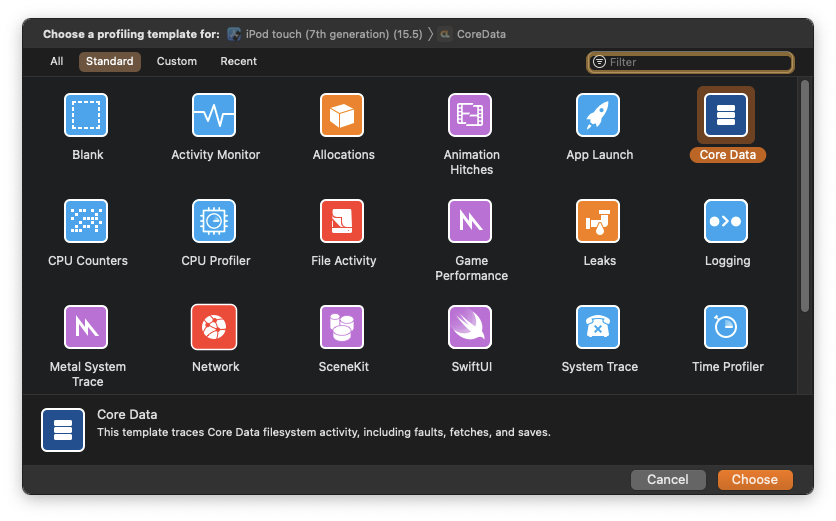The width and height of the screenshot is (836, 521).
Task: Click the filter icon in search field
Action: [x=599, y=62]
